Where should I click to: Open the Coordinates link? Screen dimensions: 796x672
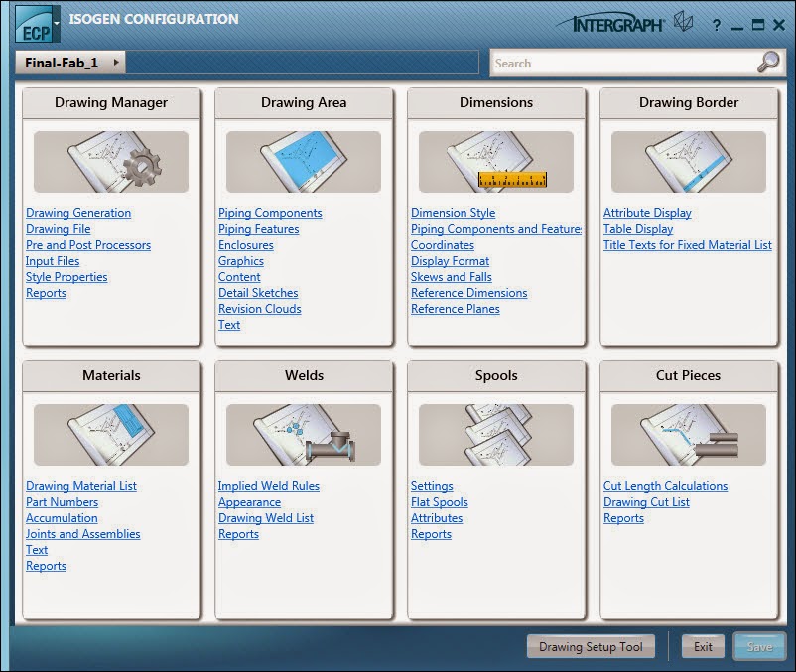(x=442, y=245)
